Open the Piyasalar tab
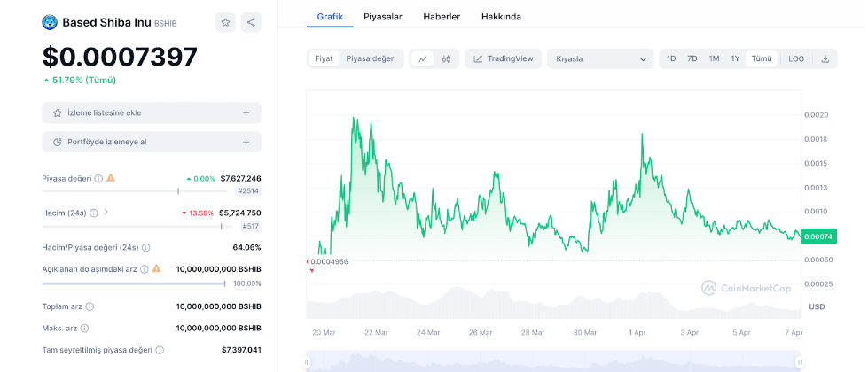 [383, 17]
